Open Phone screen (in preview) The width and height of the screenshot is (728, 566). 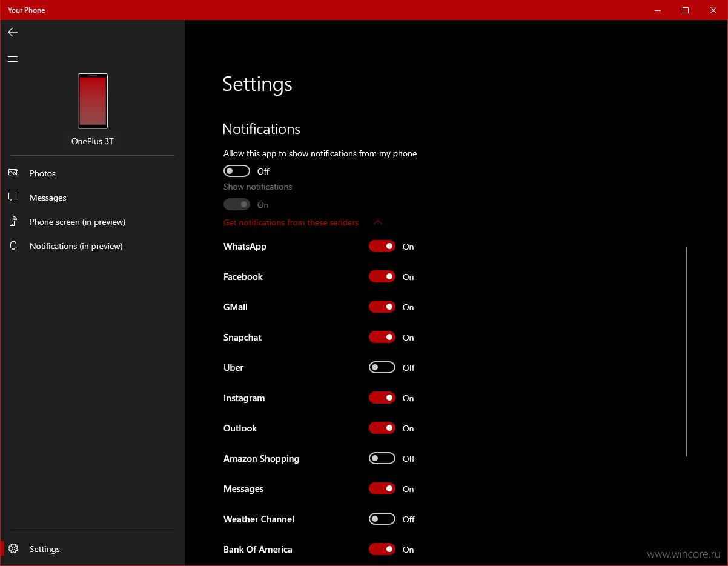(92, 222)
